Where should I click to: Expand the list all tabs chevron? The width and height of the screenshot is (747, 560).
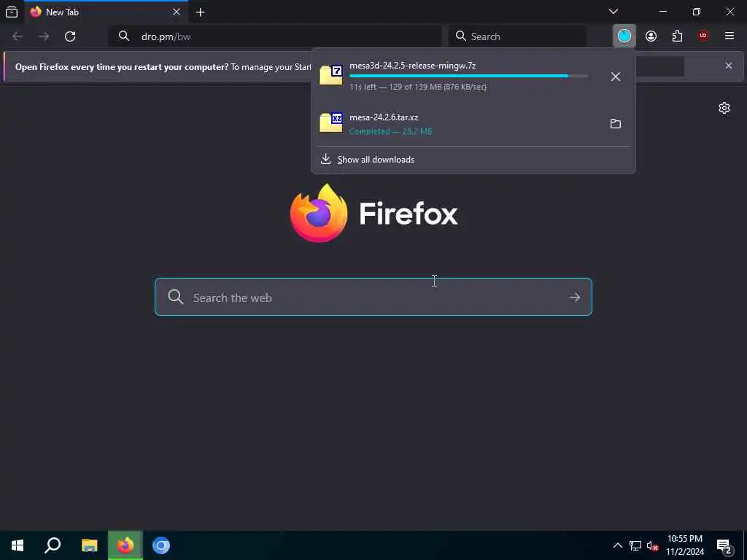pos(613,12)
